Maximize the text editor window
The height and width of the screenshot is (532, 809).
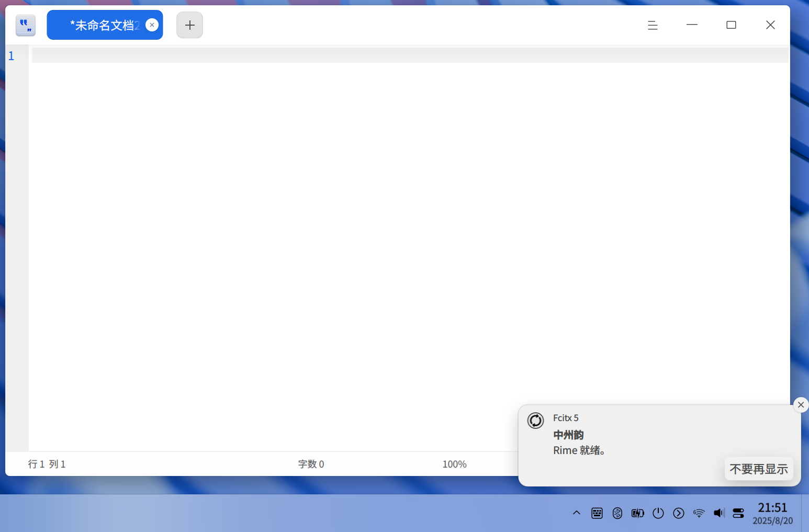tap(731, 25)
